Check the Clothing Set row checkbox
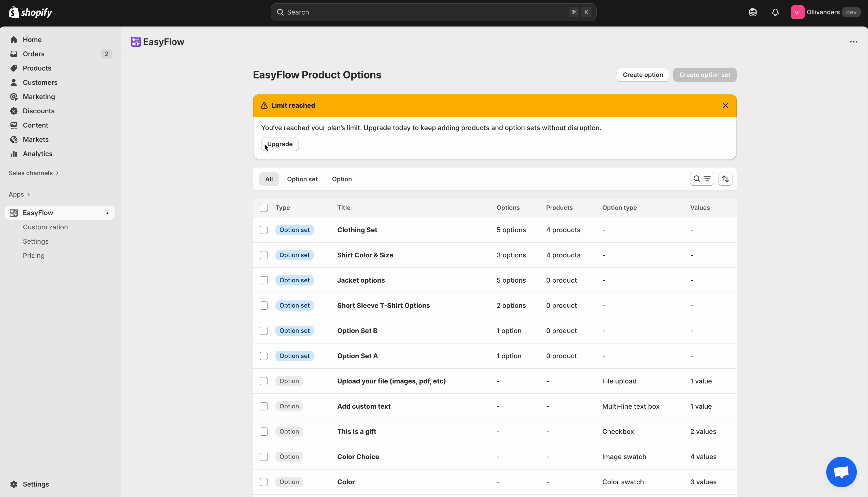868x497 pixels. (264, 230)
